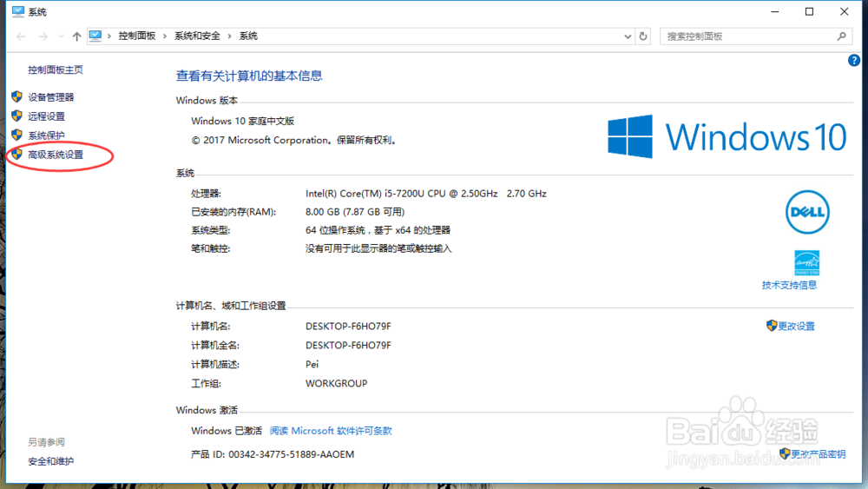Open recent locations dropdown arrow
This screenshot has height=489, width=868.
[x=61, y=36]
